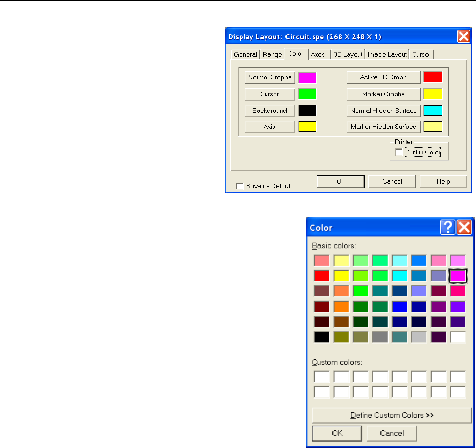Click the magenta Normal Graphs swatch
Image resolution: width=476 pixels, height=448 pixels.
click(307, 78)
